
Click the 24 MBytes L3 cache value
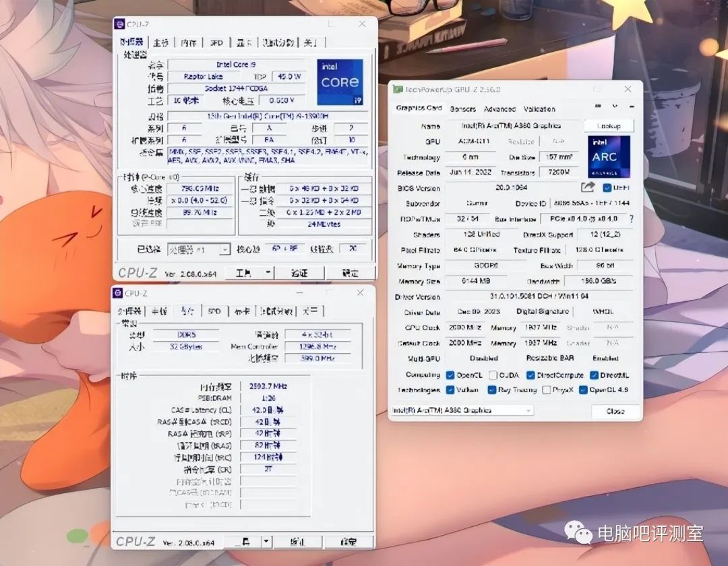coord(324,224)
